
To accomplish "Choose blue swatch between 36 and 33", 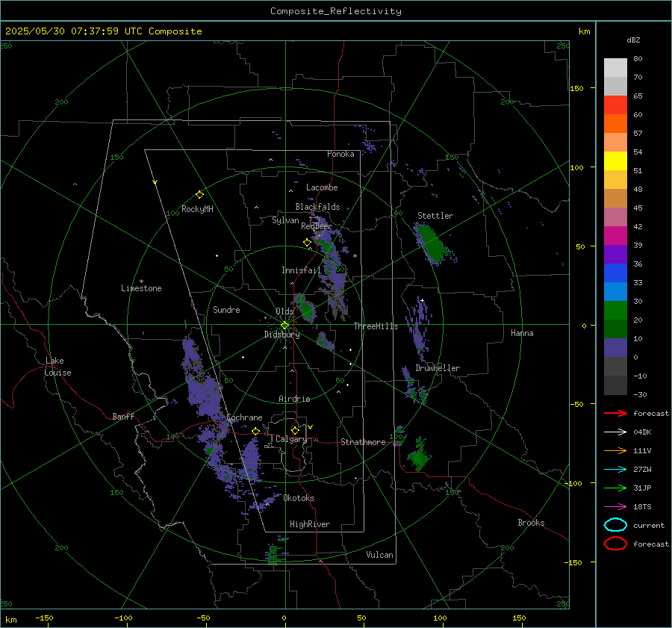I will [615, 273].
